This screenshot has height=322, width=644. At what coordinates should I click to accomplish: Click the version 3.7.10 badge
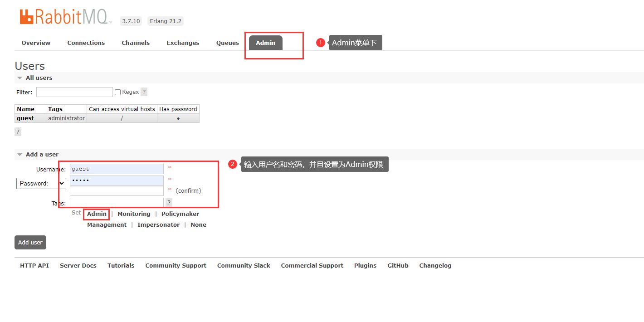[131, 21]
